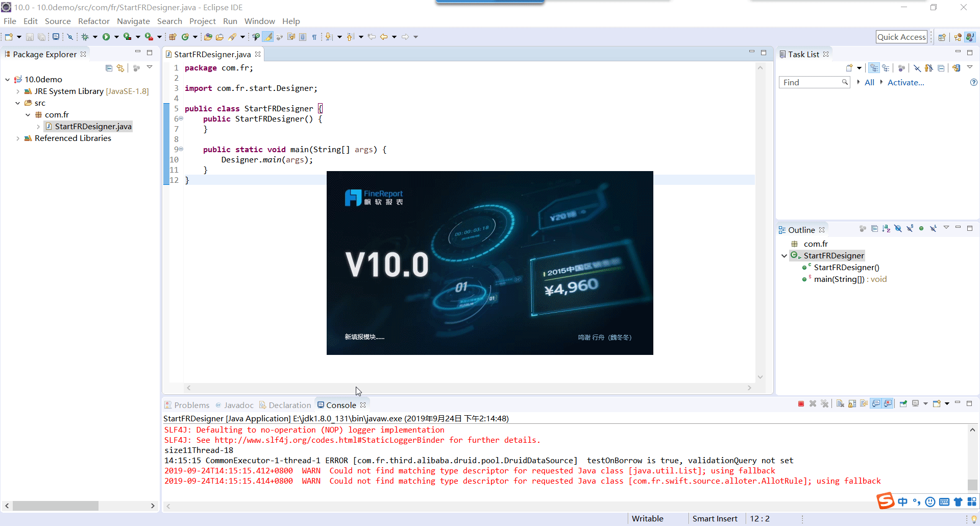Open the Outline view menu triangle
980x526 pixels.
click(946, 228)
